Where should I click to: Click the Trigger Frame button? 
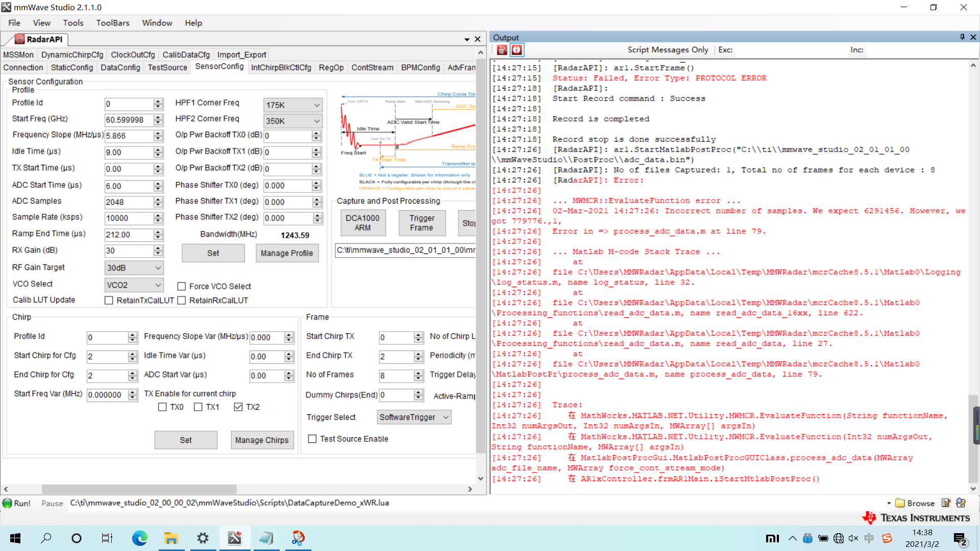tap(422, 223)
